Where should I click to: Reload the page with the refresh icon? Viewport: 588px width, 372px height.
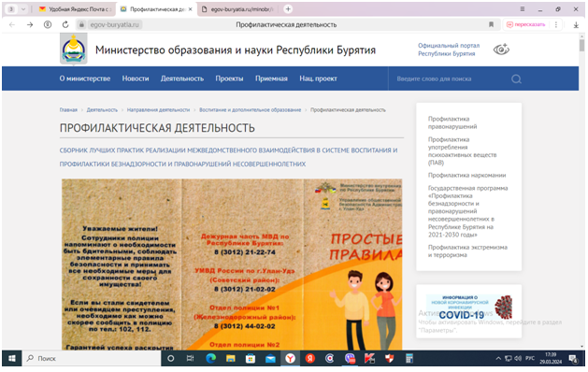click(65, 24)
